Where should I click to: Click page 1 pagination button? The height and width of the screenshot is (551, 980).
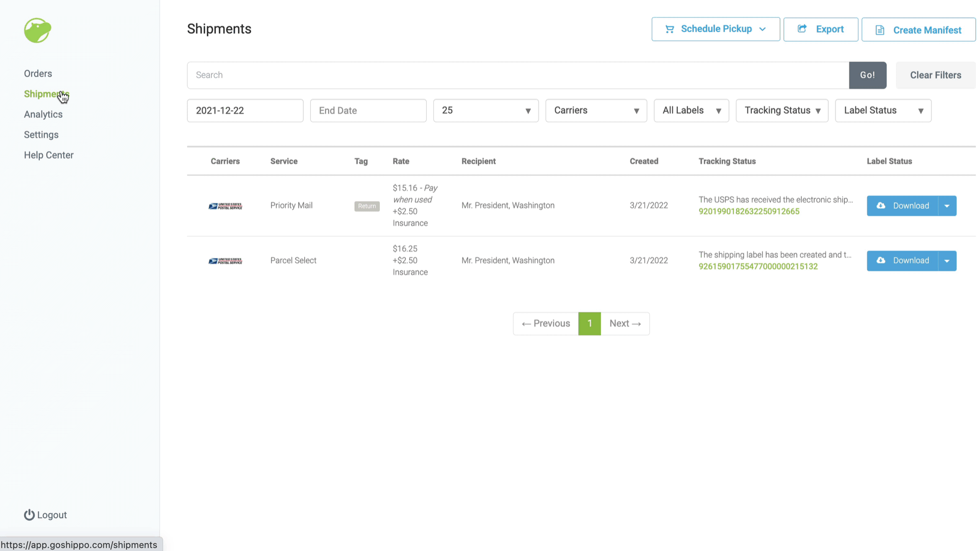[590, 323]
